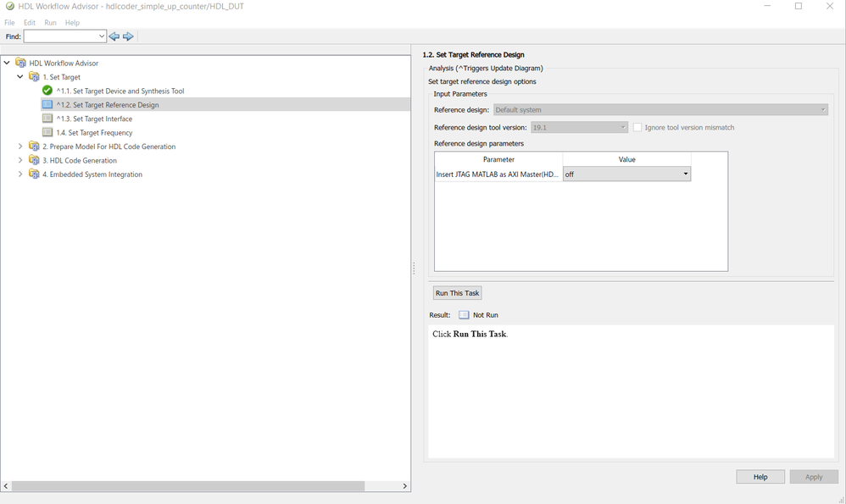Screen dimensions: 846x504
Task: Click the Run This Task button
Action: (458, 293)
